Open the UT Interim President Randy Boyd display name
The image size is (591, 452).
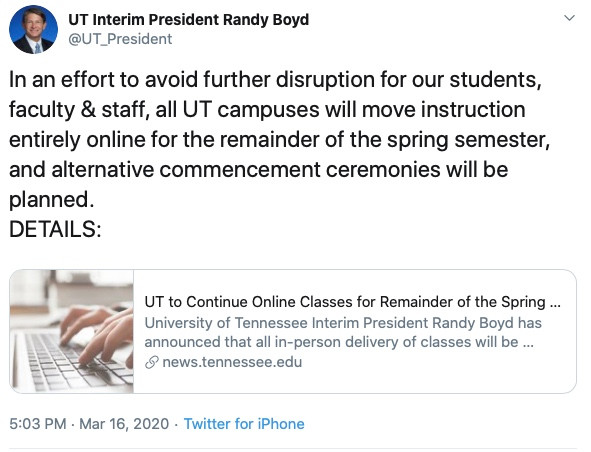[x=188, y=20]
